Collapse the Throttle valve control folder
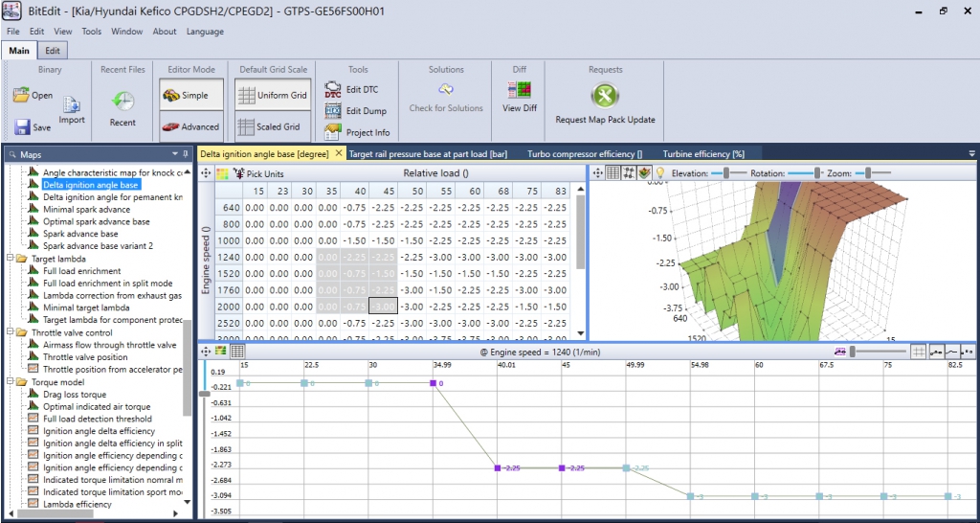 pos(10,332)
